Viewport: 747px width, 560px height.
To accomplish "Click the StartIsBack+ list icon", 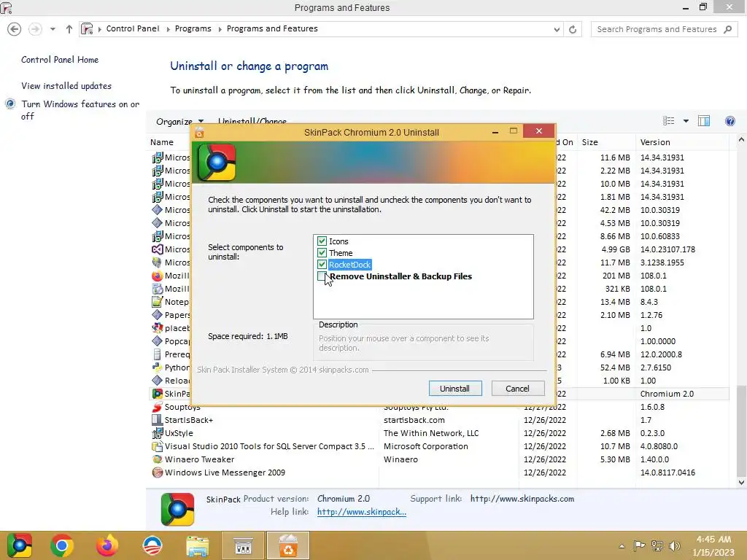I will tap(158, 420).
